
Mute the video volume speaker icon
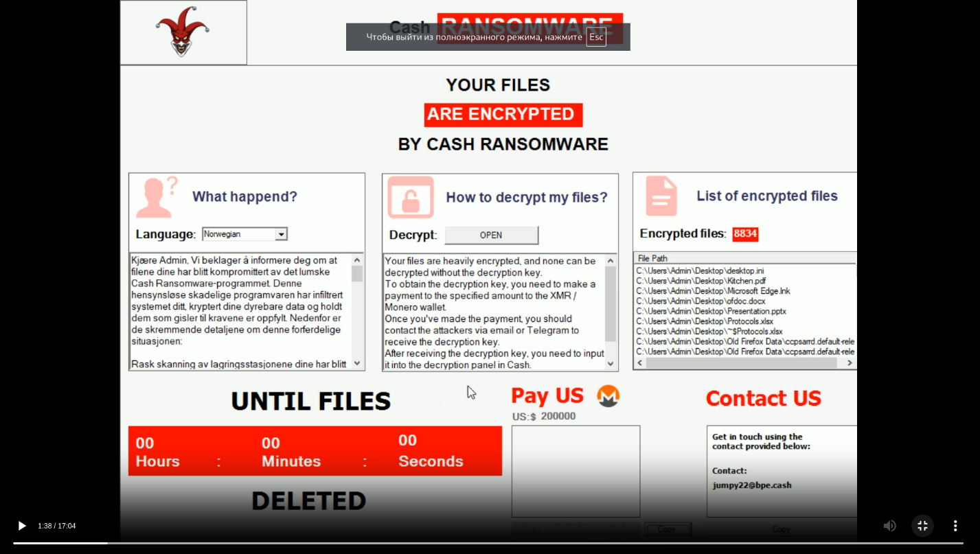point(889,526)
